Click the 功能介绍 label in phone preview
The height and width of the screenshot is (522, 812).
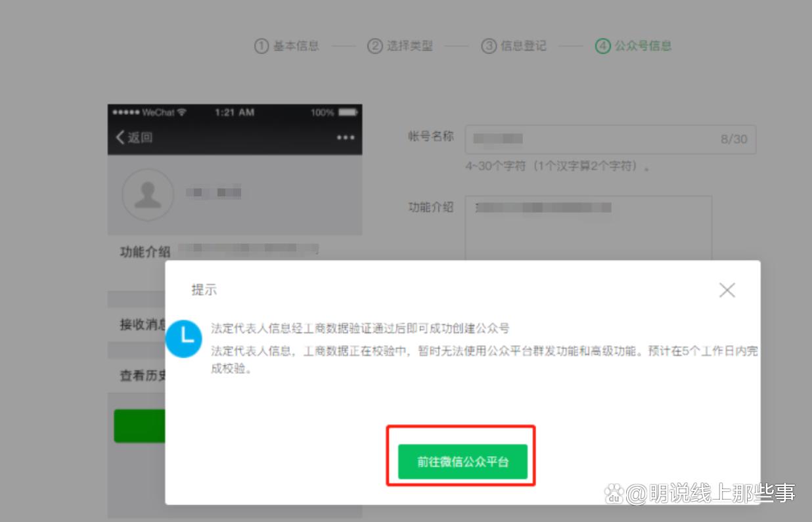pyautogui.click(x=145, y=251)
